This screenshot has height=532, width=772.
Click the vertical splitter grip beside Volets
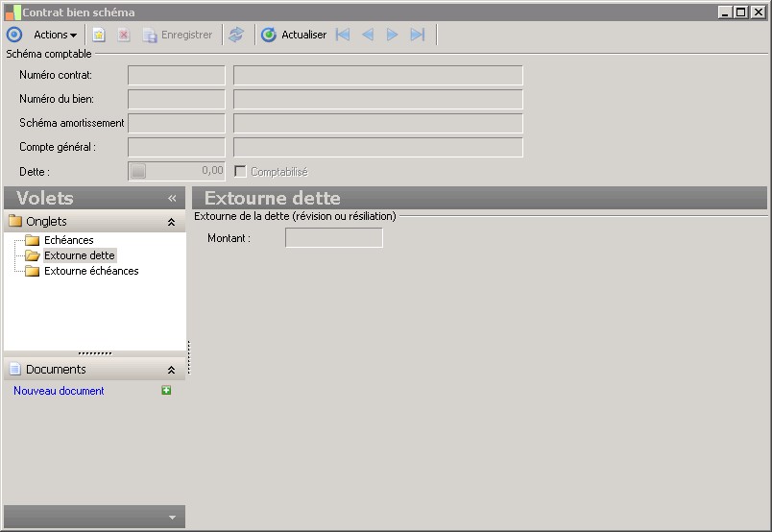188,357
